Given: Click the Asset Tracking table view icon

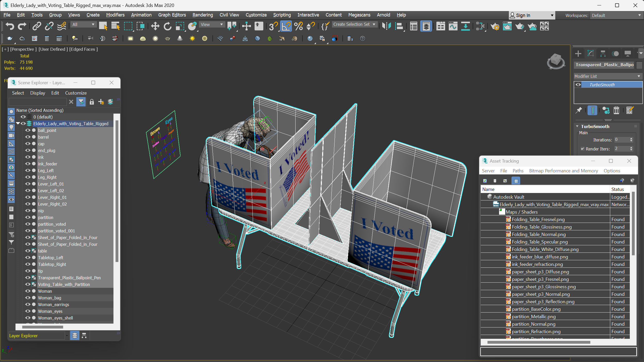Looking at the screenshot, I should pyautogui.click(x=516, y=181).
